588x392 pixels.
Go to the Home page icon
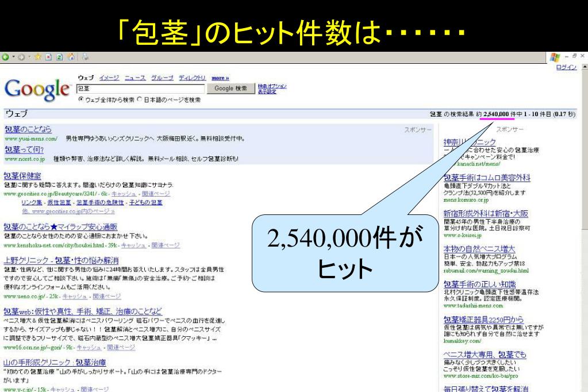71,57
